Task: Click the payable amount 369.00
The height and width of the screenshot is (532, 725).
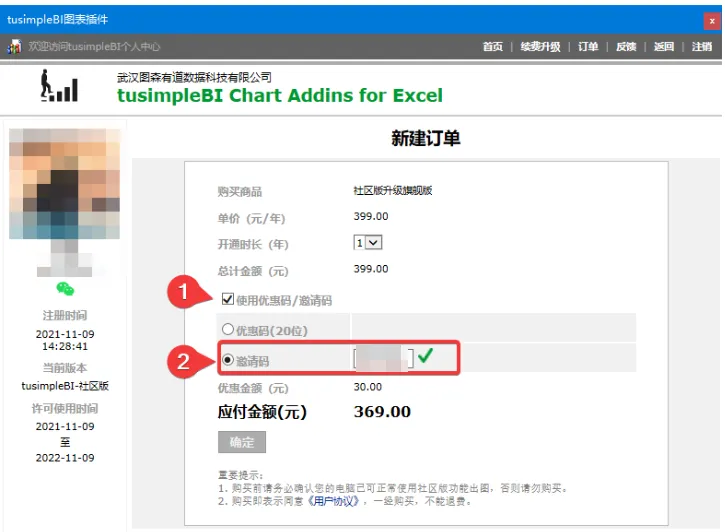Action: tap(382, 411)
